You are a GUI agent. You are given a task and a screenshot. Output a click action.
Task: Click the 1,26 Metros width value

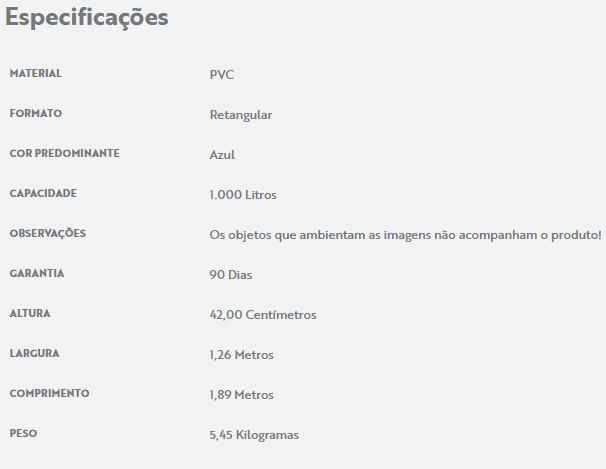(x=242, y=355)
